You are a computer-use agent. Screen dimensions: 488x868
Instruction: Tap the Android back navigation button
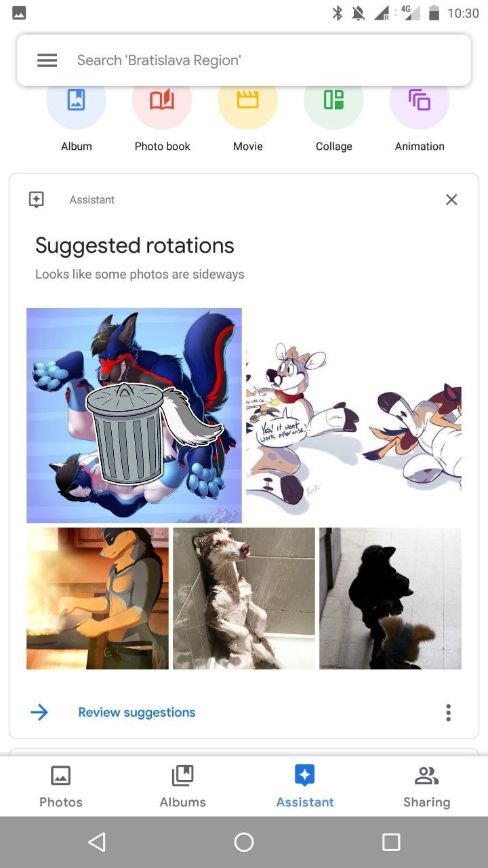(x=97, y=842)
